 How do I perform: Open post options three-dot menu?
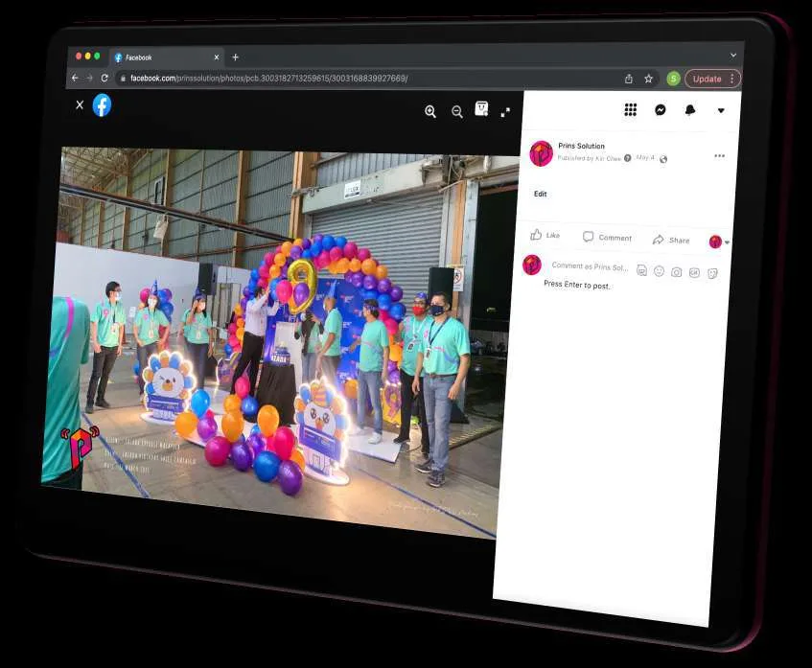click(719, 156)
